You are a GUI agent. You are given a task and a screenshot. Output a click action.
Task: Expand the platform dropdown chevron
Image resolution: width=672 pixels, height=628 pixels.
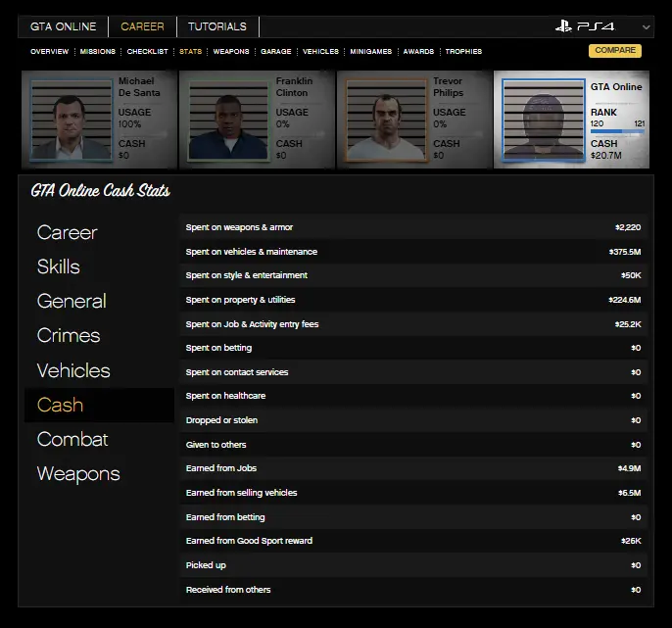click(x=647, y=27)
